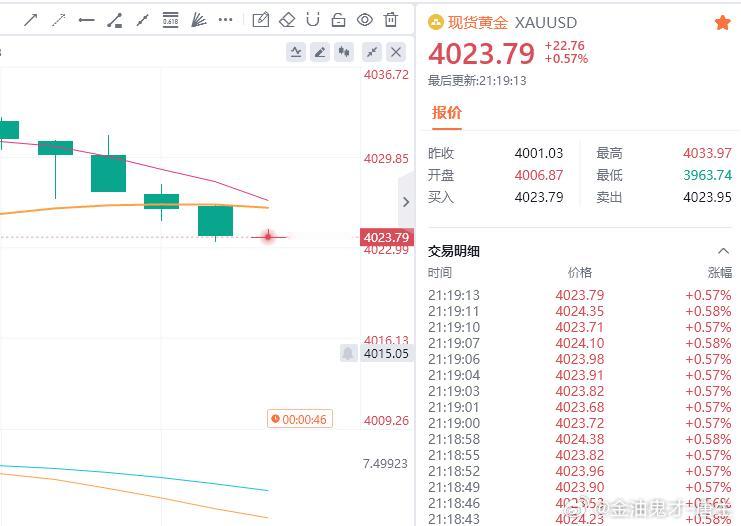The image size is (741, 526).
Task: Click the 4036.72 axis label
Action: coord(386,75)
